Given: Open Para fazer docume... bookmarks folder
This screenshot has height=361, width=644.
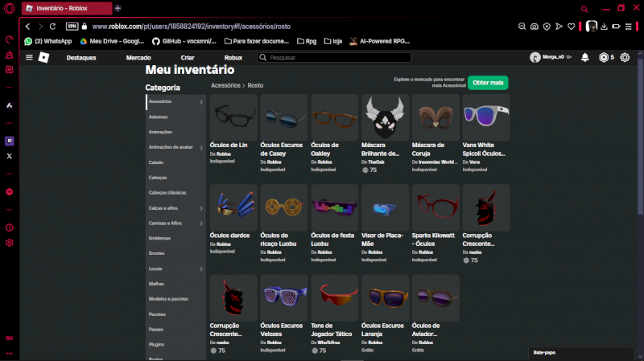Looking at the screenshot, I should [x=257, y=41].
